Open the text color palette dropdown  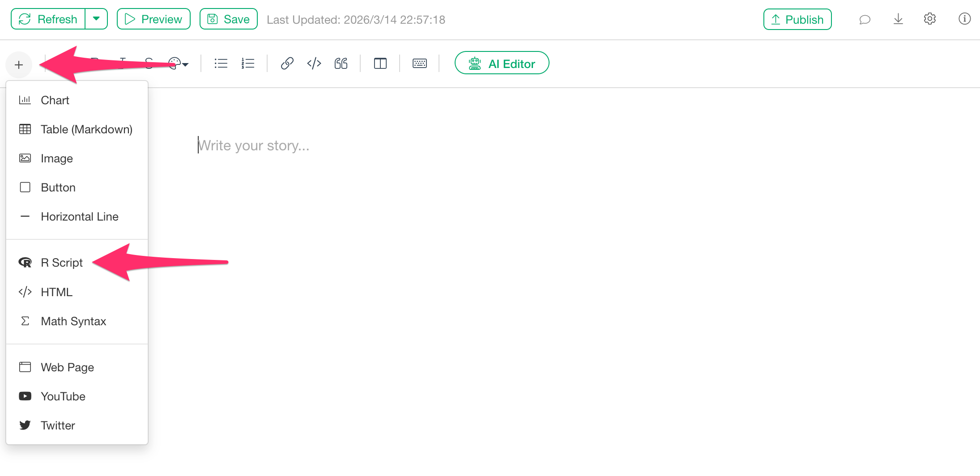click(x=178, y=64)
